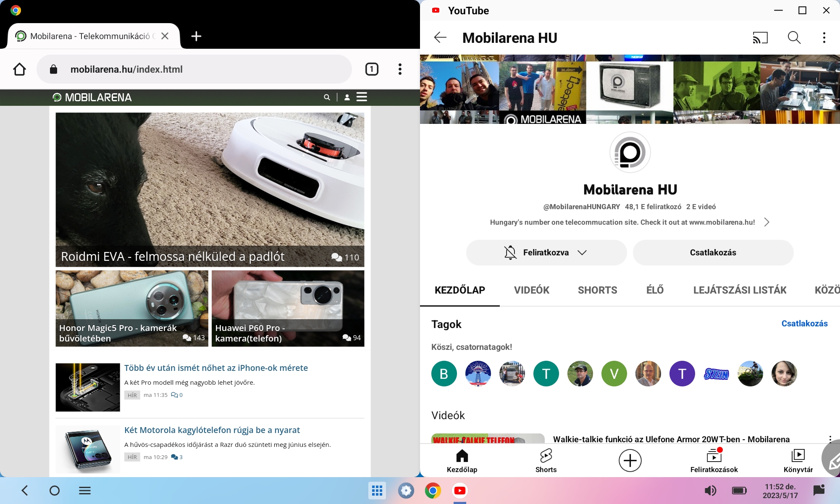Add a new tab in Chrome

click(x=196, y=36)
